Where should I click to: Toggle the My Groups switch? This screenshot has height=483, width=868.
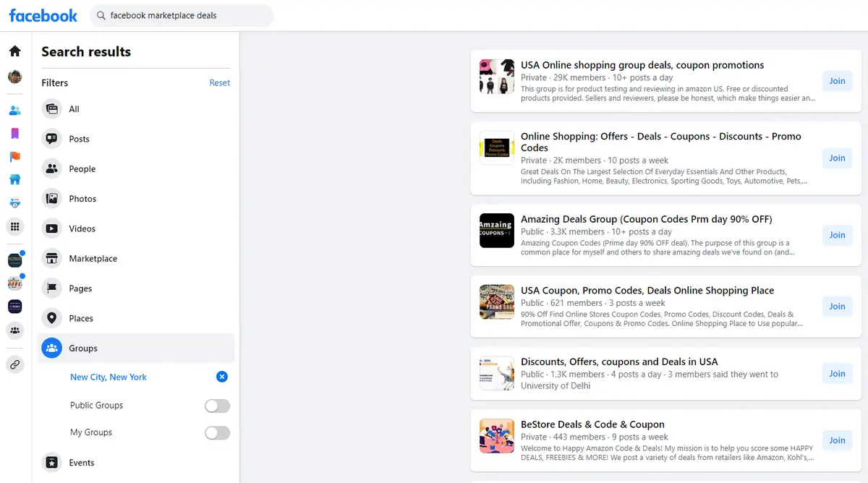point(217,432)
